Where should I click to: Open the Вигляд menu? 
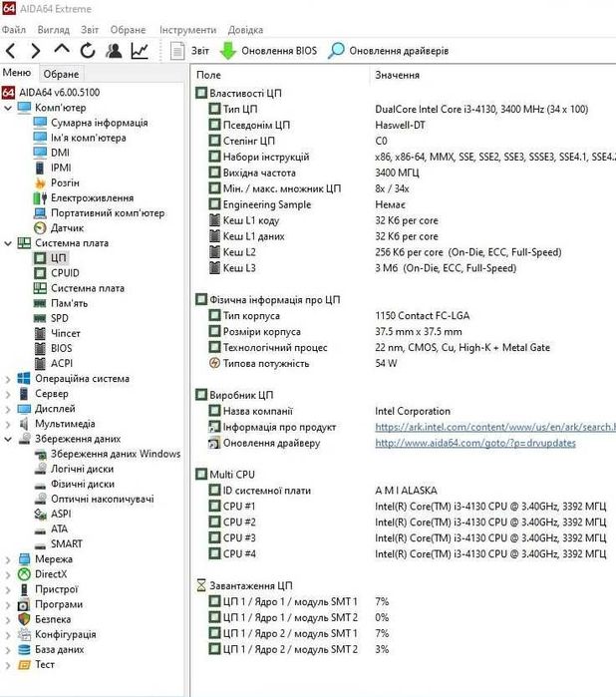coord(54,30)
